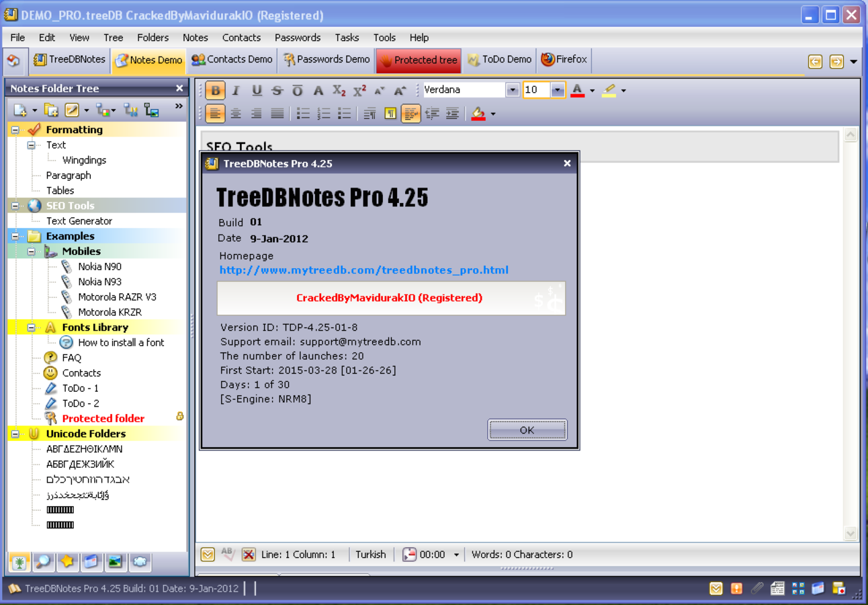Image resolution: width=868 pixels, height=605 pixels.
Task: Justify the paragraph text
Action: [x=277, y=114]
